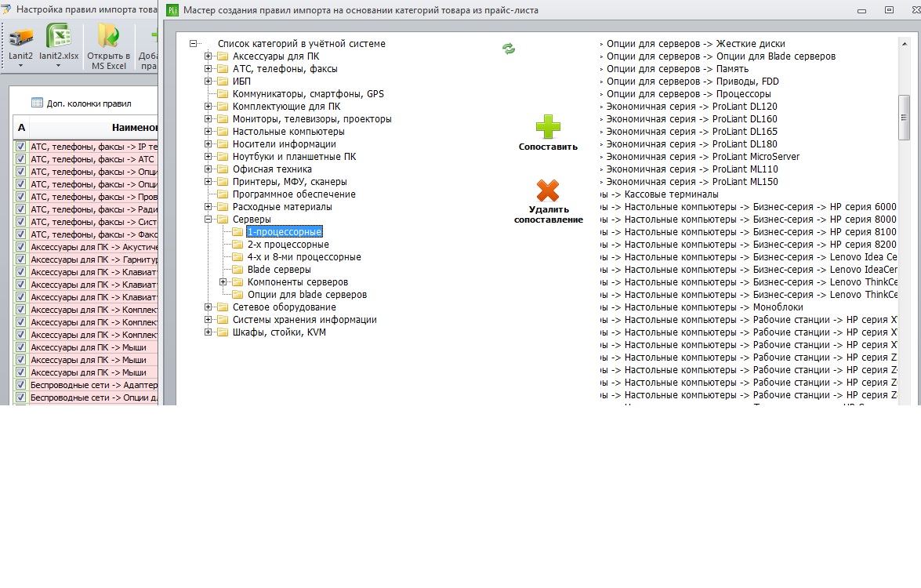
Task: Click the Наименование column header
Action: [93, 128]
